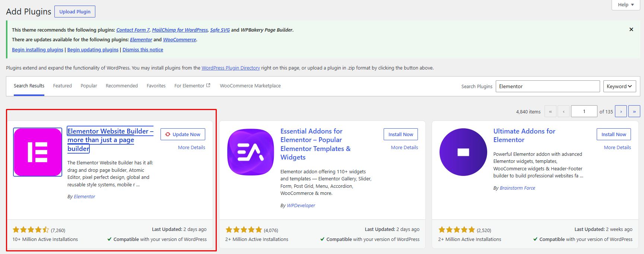This screenshot has height=254, width=644.
Task: Click the star rating for Ultimate Addons
Action: pos(457,230)
